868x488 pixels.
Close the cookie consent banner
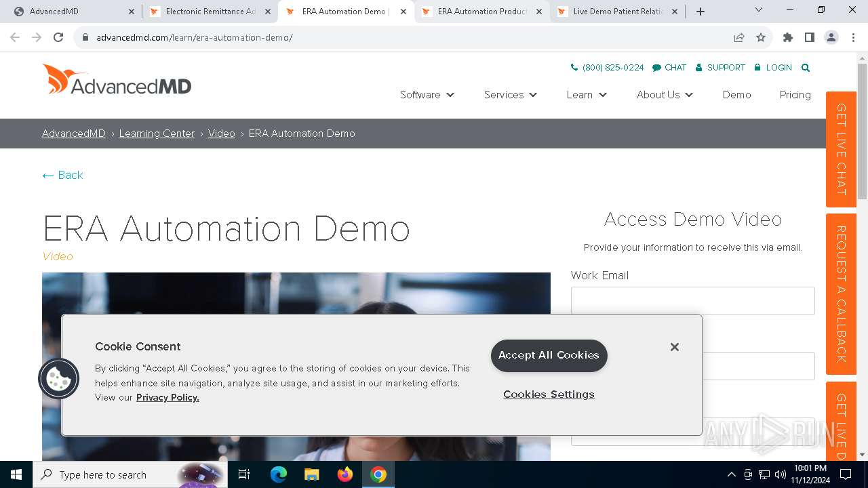[674, 347]
